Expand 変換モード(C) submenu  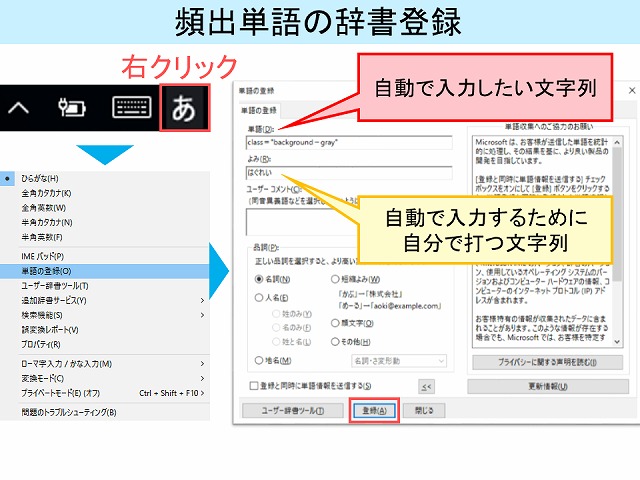[x=105, y=378]
